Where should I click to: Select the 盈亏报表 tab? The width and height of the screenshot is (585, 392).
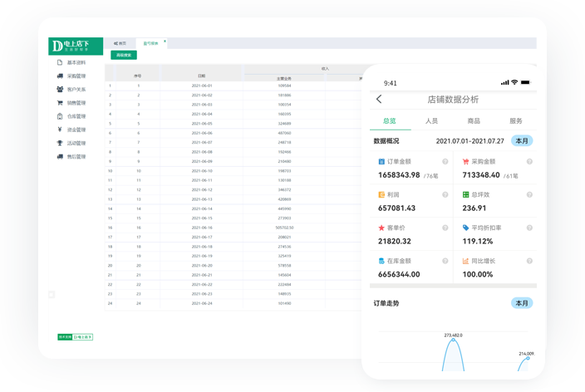coord(150,44)
